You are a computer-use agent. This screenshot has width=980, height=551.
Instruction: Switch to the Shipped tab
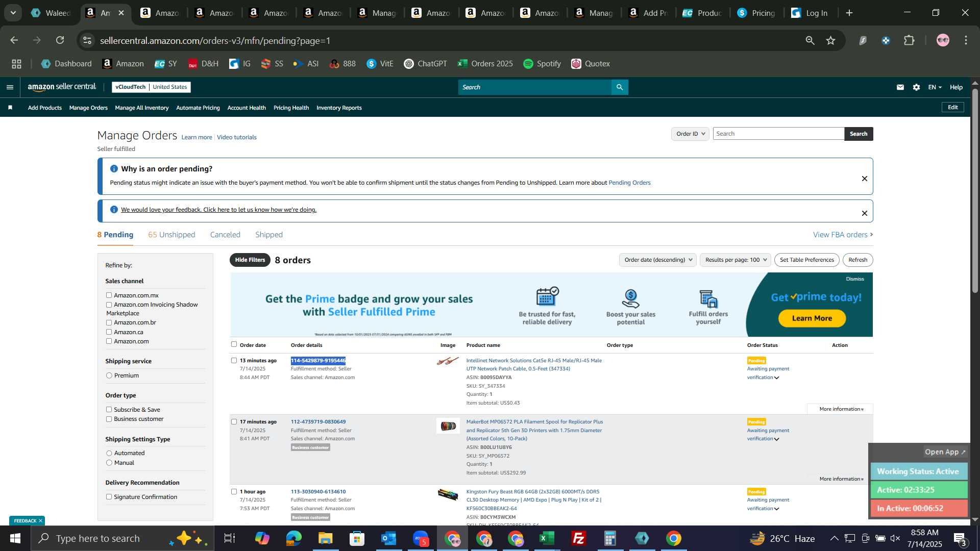269,235
